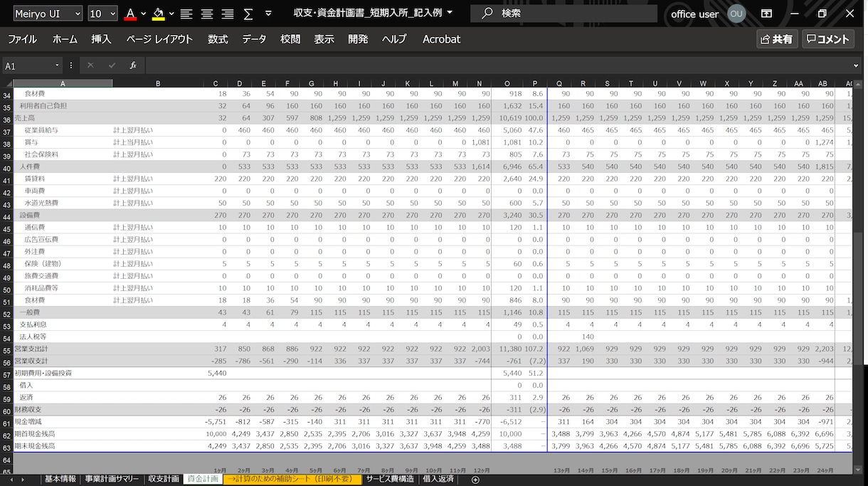Click the office user account avatar

click(736, 14)
